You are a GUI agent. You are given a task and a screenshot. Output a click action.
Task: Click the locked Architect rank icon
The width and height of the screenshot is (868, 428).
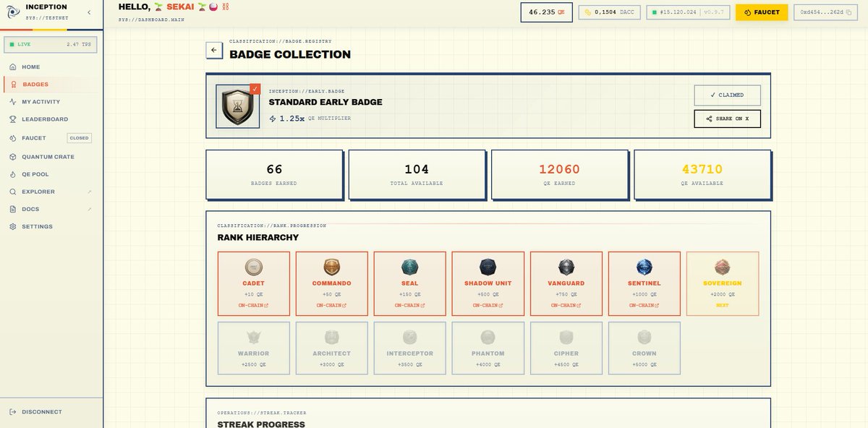332,337
